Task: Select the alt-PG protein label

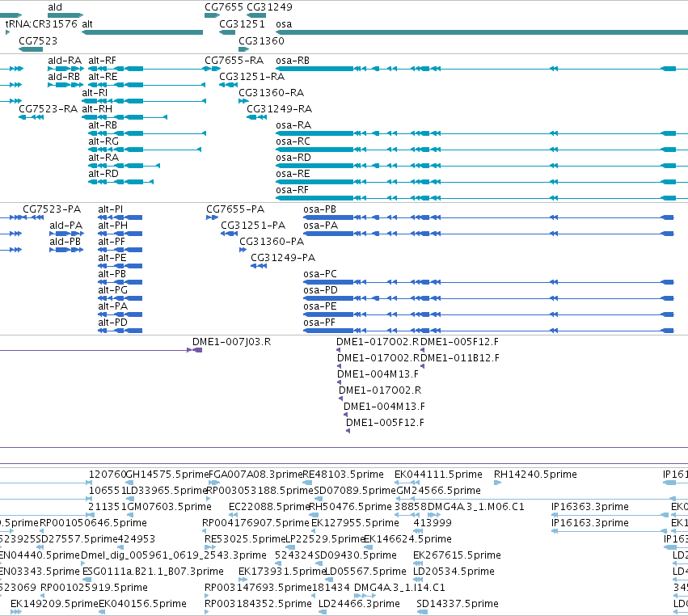Action: pos(112,290)
